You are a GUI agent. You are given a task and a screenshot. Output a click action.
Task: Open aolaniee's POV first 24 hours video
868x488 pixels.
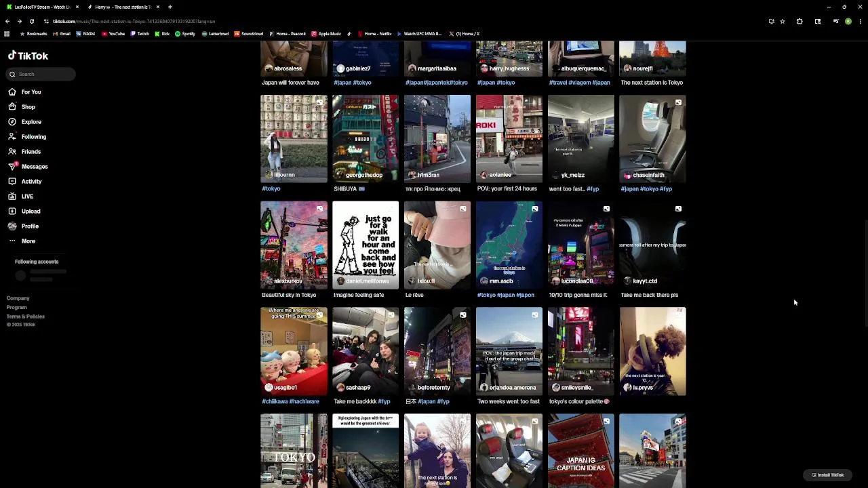(509, 139)
